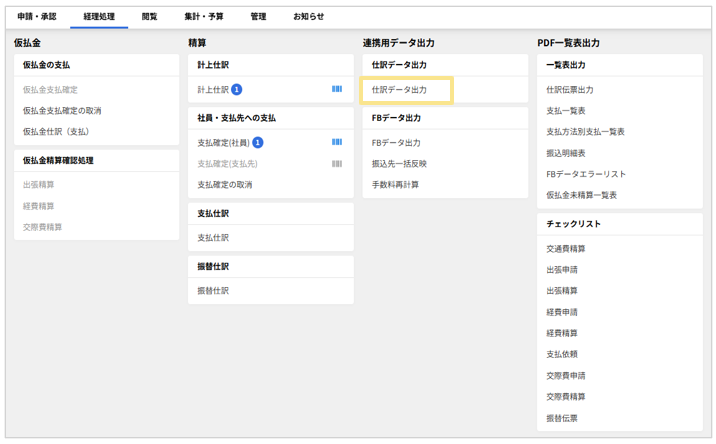Image resolution: width=716 pixels, height=444 pixels.
Task: Go to the 管理 tab
Action: coord(258,16)
